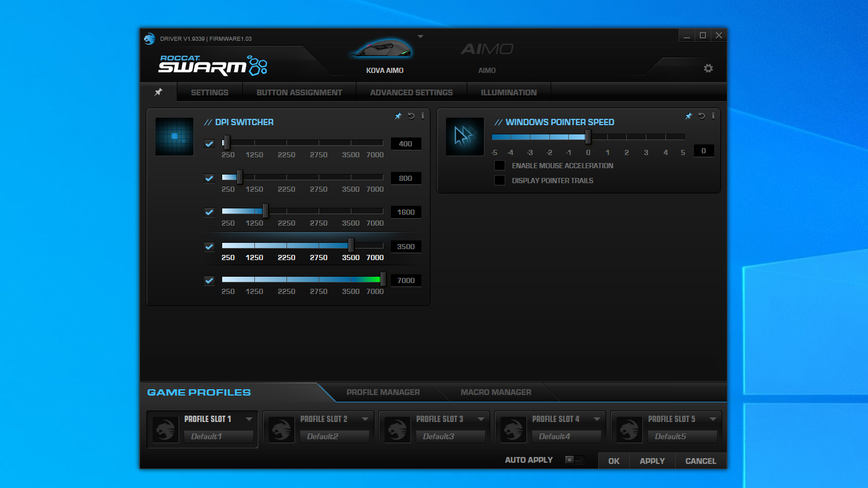Switch to the Settings tab
This screenshot has width=868, height=488.
point(210,92)
